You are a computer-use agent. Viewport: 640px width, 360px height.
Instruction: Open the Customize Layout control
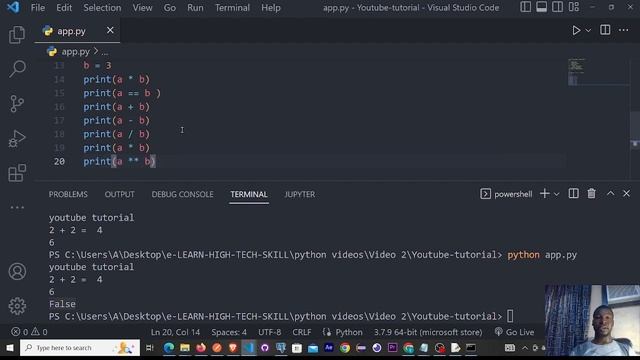[x=574, y=7]
